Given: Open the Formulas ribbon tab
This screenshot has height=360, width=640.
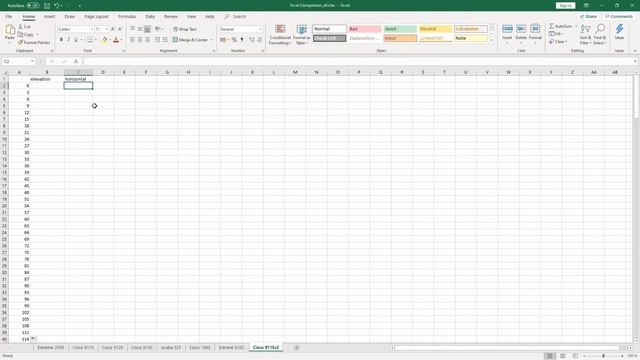Looking at the screenshot, I should (x=127, y=16).
